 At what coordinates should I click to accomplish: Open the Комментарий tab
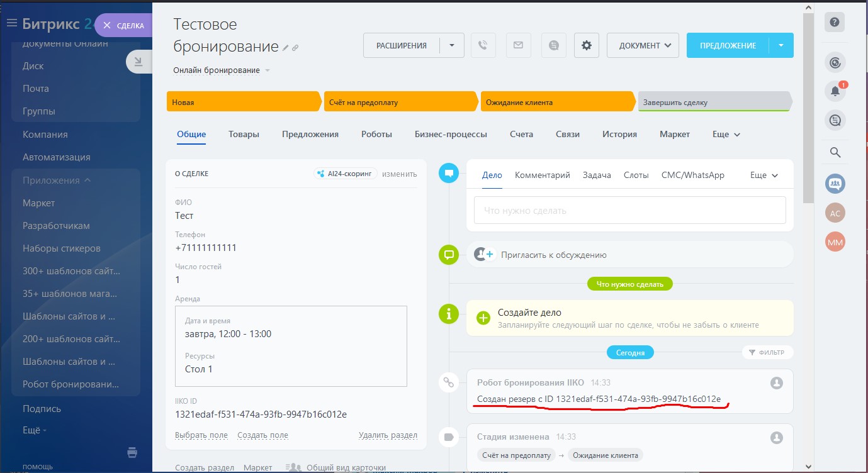click(x=542, y=175)
